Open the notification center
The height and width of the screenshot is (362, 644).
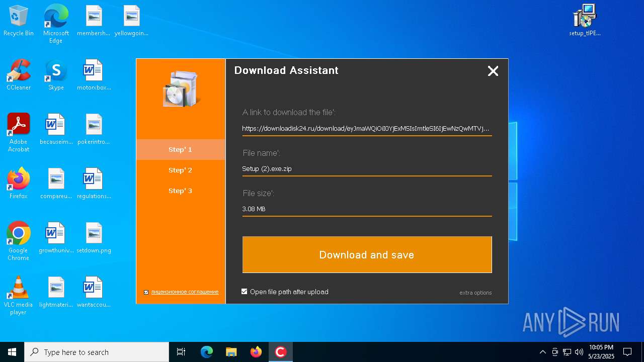(627, 352)
